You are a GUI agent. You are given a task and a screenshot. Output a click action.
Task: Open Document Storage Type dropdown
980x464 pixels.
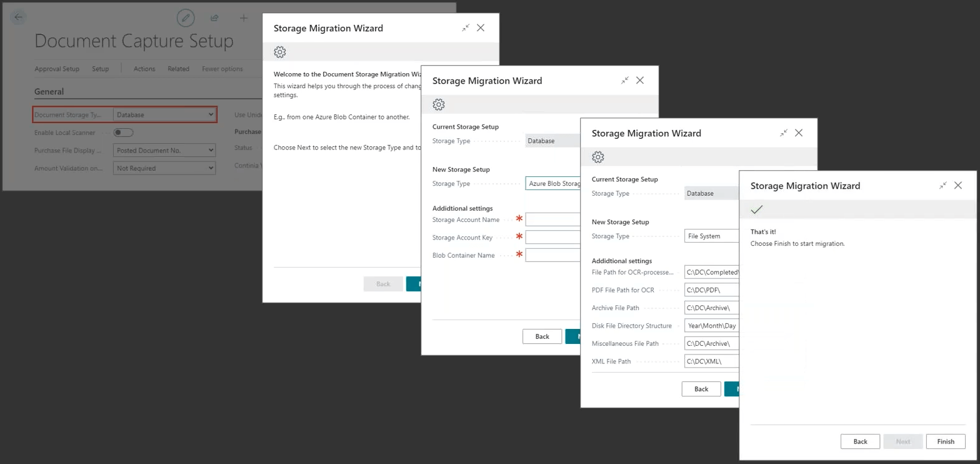(x=165, y=115)
